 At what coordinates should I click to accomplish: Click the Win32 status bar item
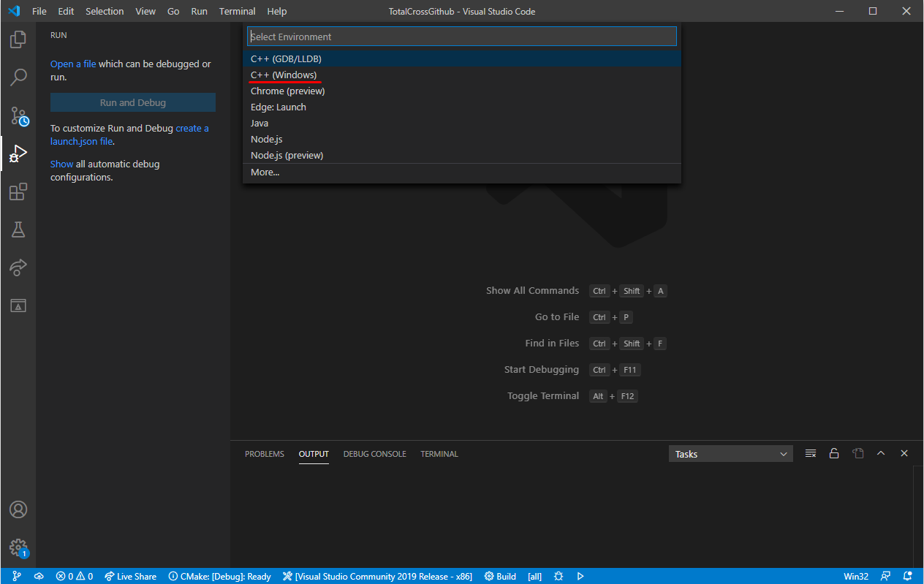click(x=856, y=576)
